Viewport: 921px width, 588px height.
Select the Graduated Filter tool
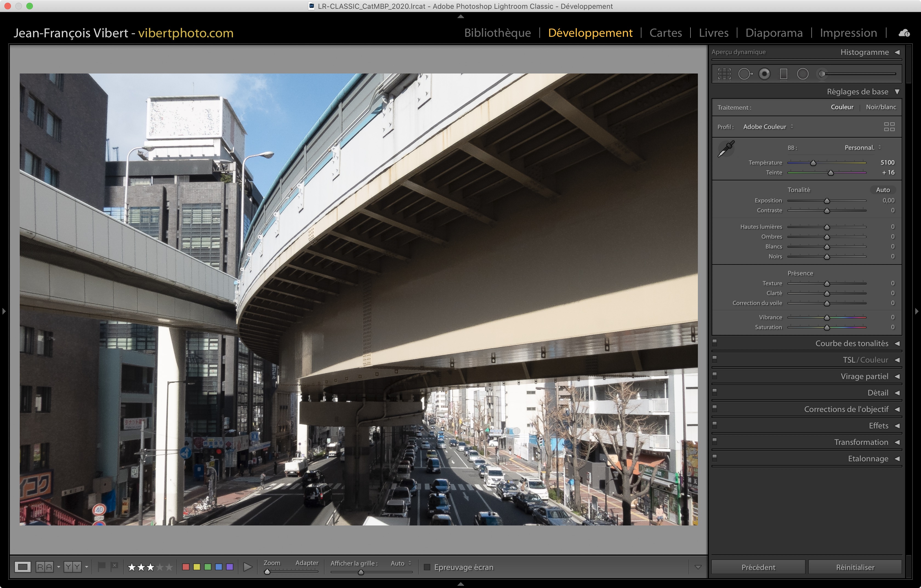(x=783, y=74)
